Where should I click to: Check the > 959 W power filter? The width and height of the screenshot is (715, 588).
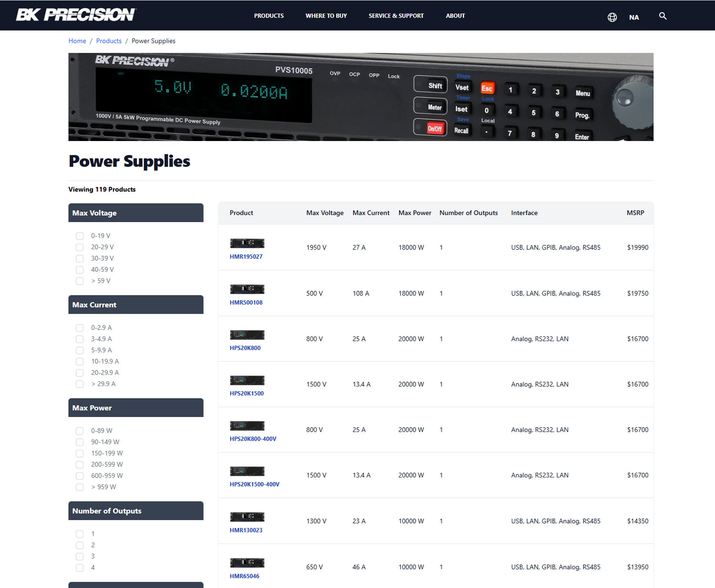[x=79, y=487]
